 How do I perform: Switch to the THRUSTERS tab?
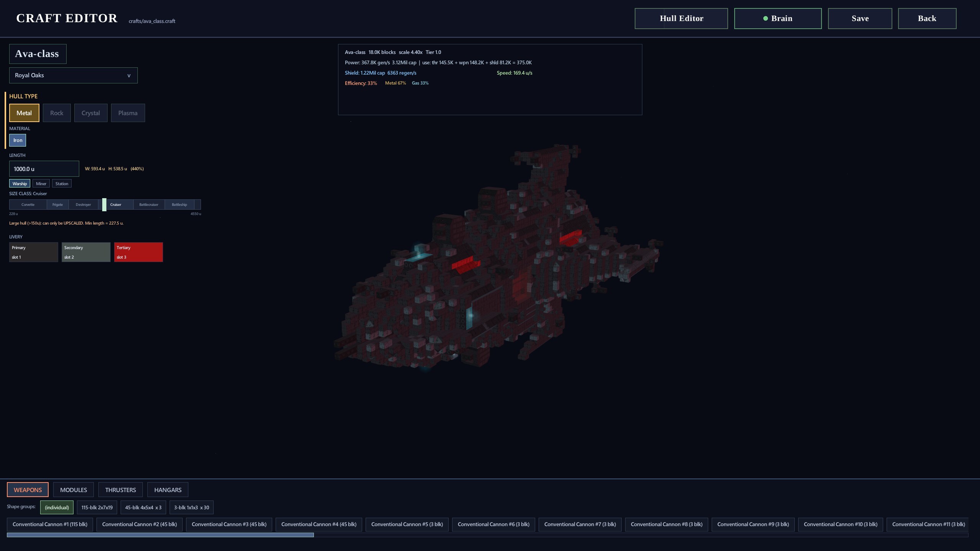pyautogui.click(x=121, y=490)
